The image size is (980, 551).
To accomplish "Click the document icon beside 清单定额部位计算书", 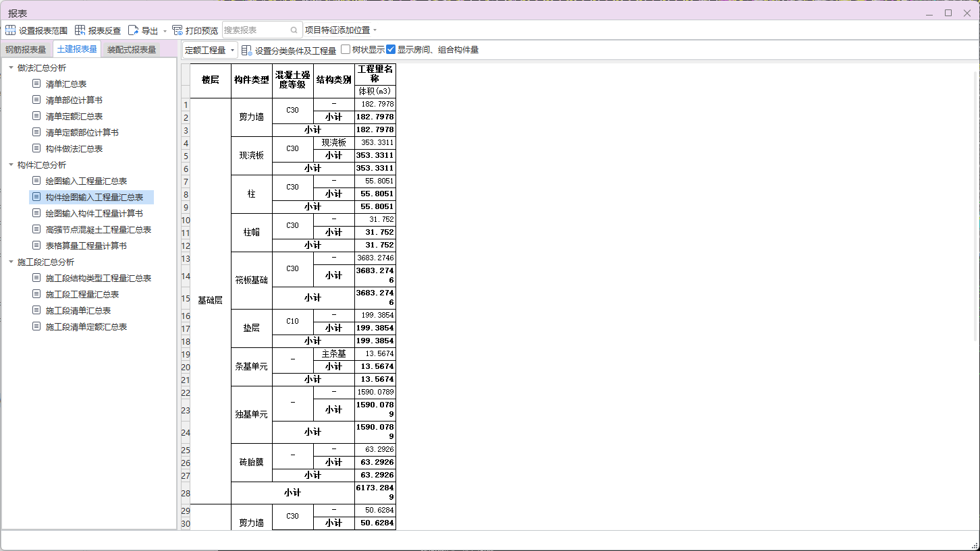I will 36,132.
